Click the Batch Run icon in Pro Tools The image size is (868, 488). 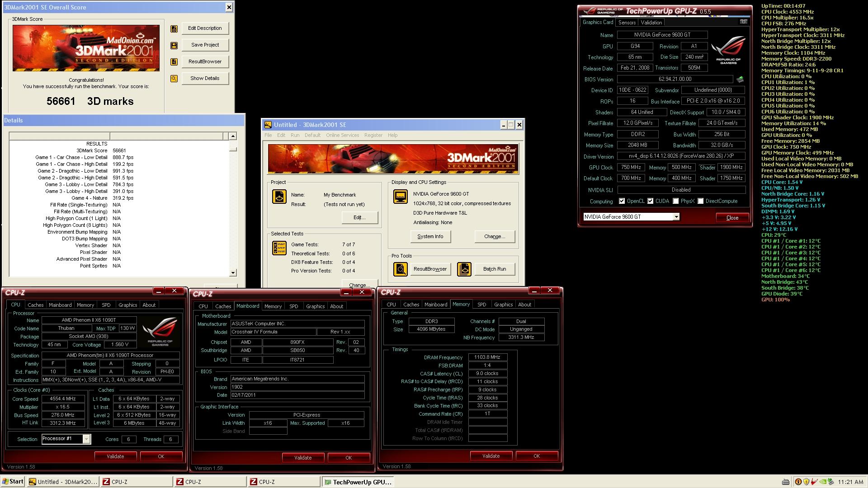pos(464,269)
